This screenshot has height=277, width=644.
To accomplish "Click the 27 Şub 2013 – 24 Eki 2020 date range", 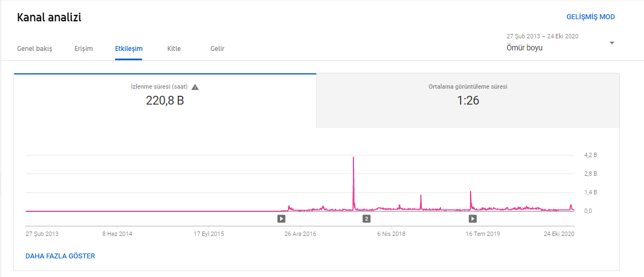I will point(542,36).
